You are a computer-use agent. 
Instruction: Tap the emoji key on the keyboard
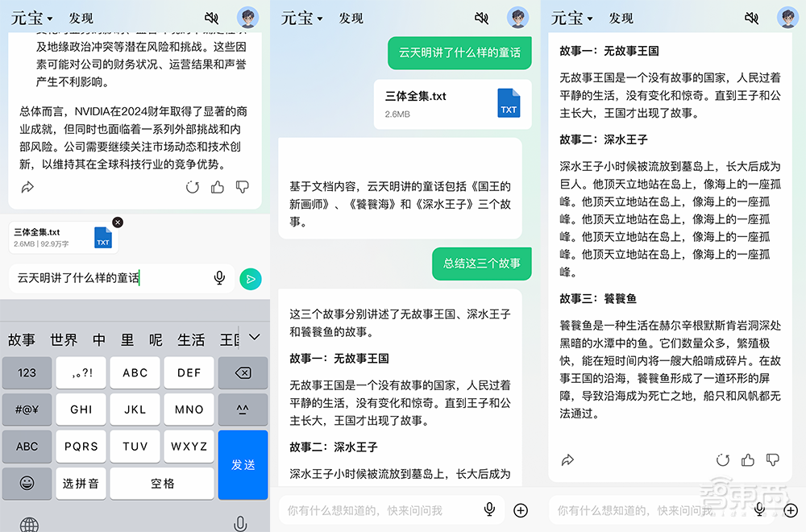coord(27,482)
